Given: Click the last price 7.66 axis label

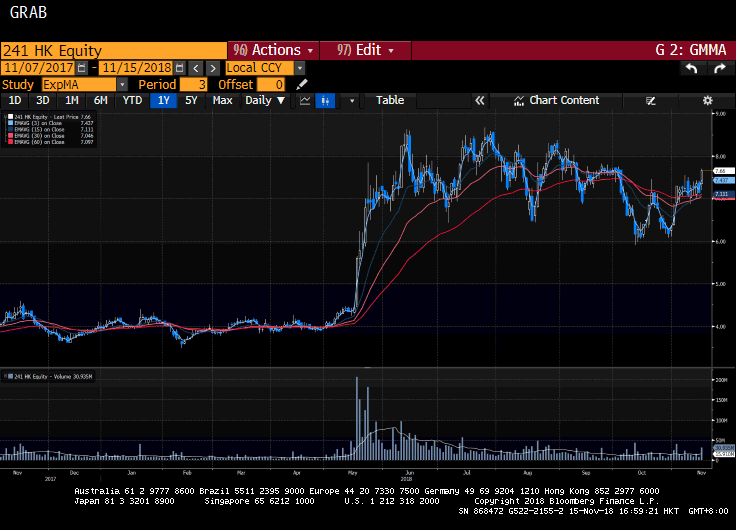Looking at the screenshot, I should 722,171.
